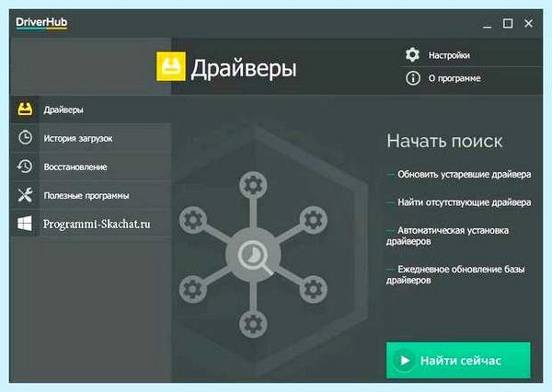Image resolution: width=552 pixels, height=392 pixels.
Task: Select the Драйверы menu item
Action: [91, 110]
